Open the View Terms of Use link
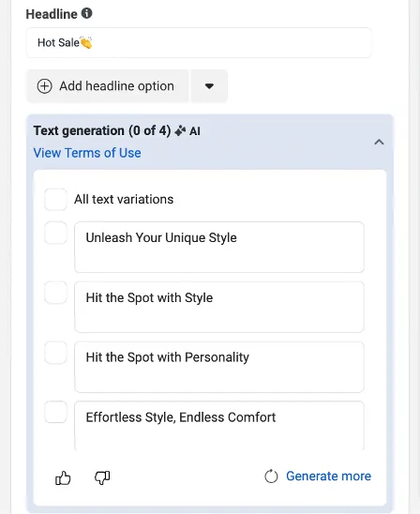This screenshot has height=514, width=420. (87, 153)
